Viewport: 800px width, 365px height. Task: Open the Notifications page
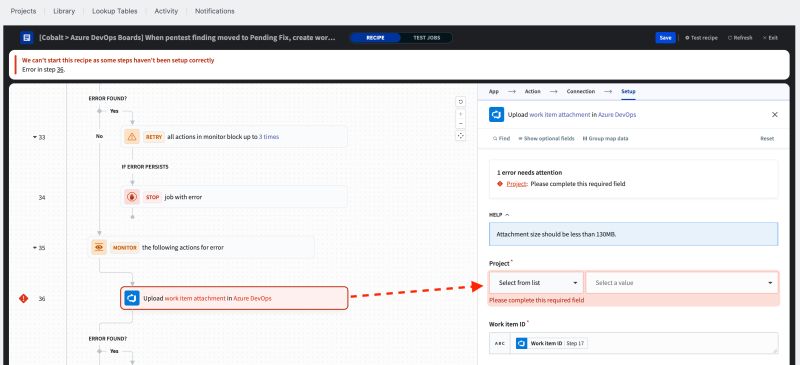click(x=214, y=11)
